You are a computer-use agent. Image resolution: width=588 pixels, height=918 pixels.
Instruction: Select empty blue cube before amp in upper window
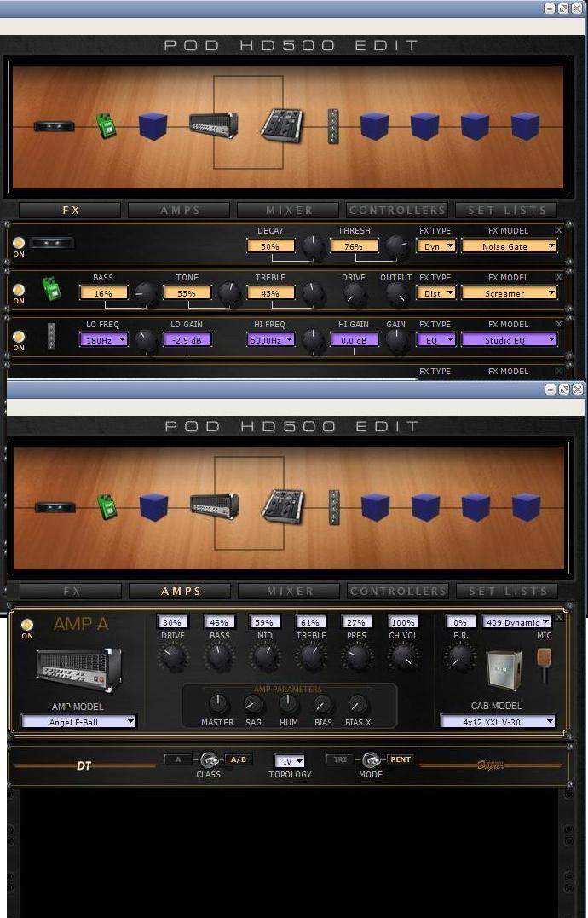153,126
